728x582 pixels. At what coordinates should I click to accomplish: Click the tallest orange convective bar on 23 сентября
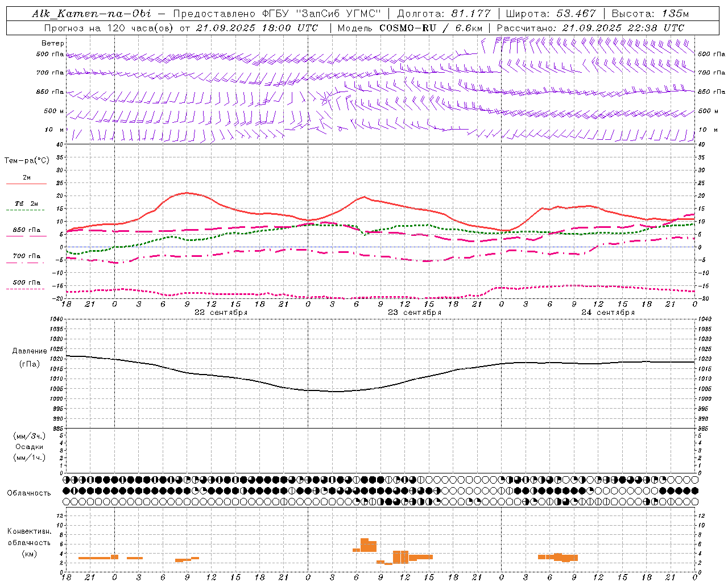tap(365, 545)
